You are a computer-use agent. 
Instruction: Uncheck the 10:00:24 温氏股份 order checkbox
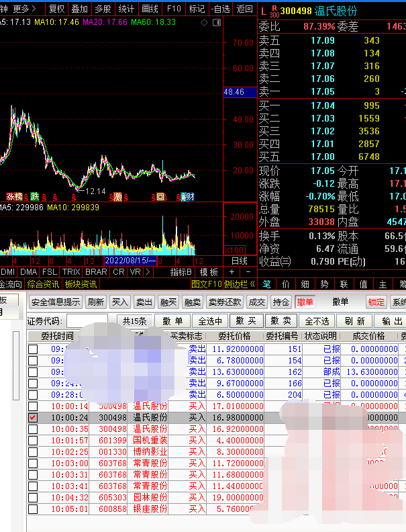click(33, 417)
